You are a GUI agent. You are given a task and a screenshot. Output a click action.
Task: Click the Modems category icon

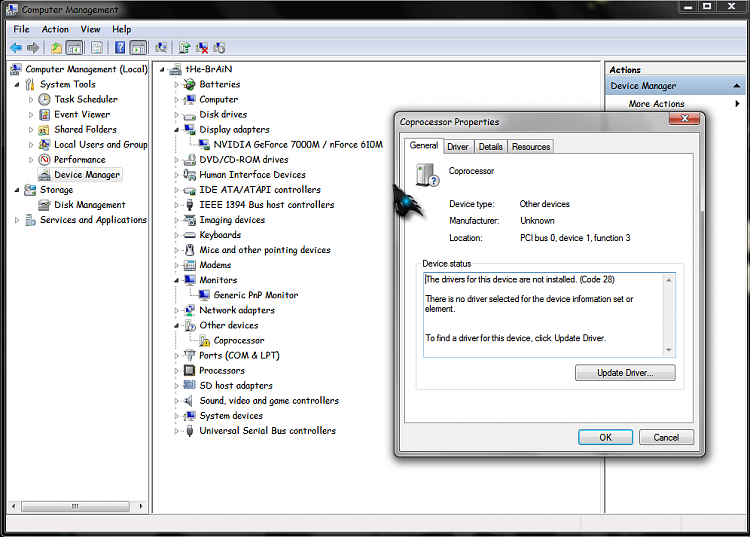click(x=190, y=265)
